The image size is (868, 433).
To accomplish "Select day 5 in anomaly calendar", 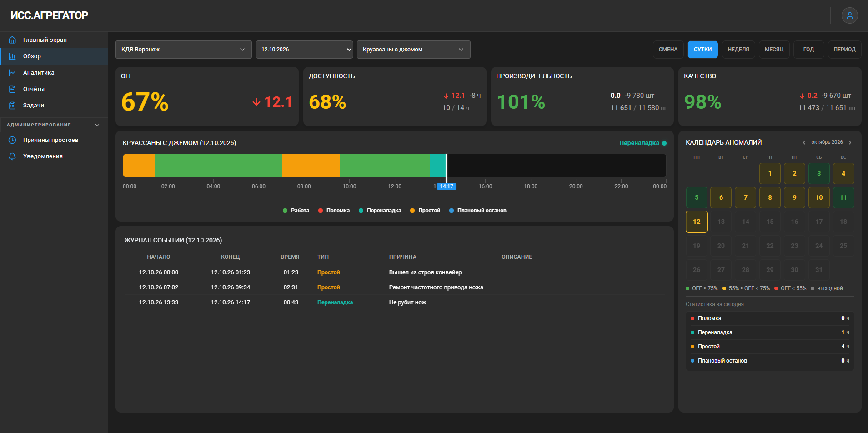I will coord(697,197).
